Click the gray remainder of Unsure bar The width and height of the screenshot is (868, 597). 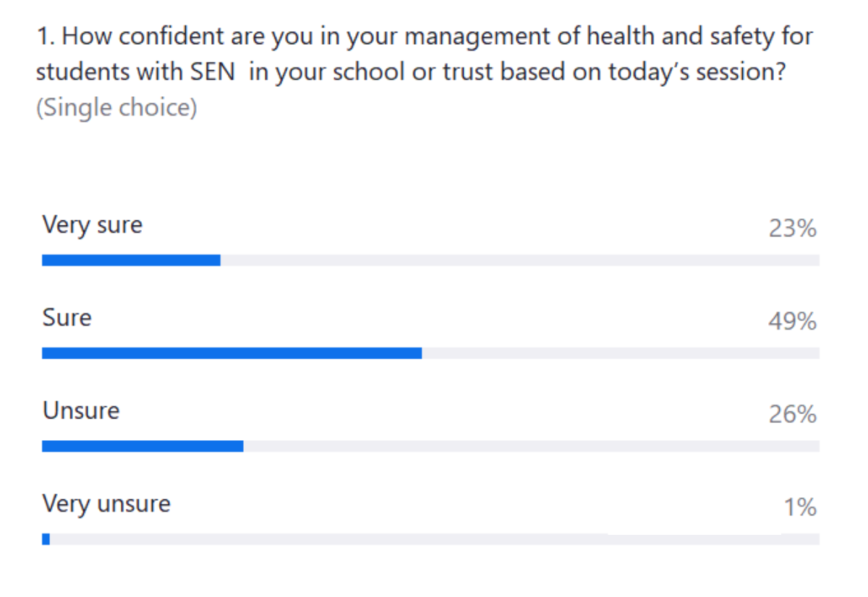(531, 446)
